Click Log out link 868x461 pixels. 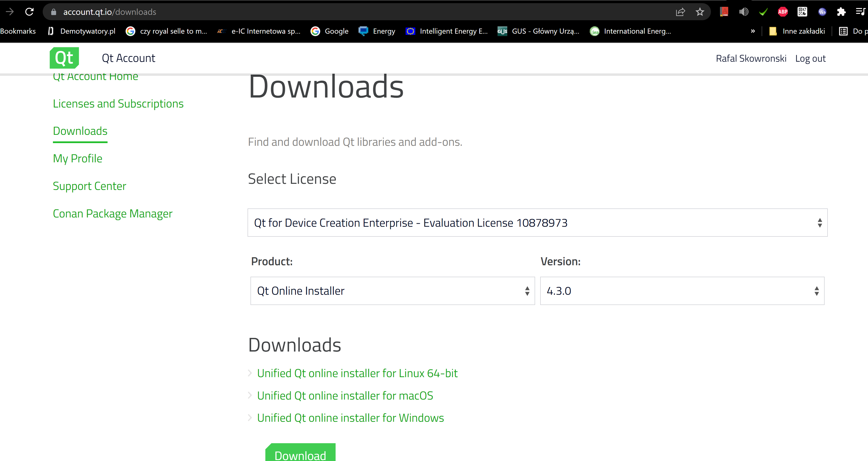coord(810,59)
